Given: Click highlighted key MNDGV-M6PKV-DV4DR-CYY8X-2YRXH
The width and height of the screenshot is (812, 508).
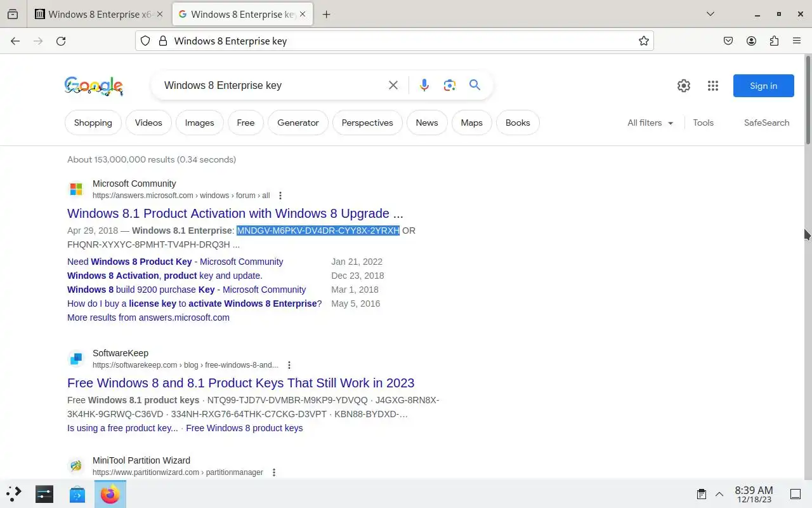Looking at the screenshot, I should point(318,231).
